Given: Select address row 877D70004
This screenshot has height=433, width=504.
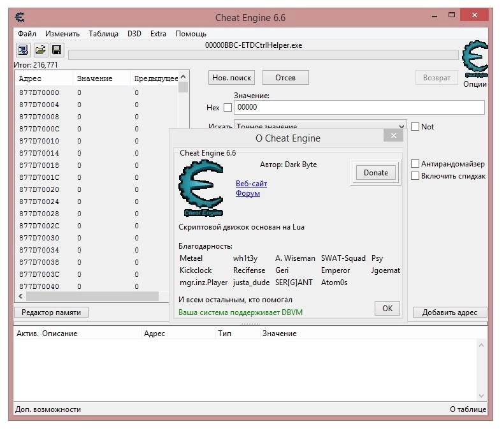Looking at the screenshot, I should pos(96,105).
